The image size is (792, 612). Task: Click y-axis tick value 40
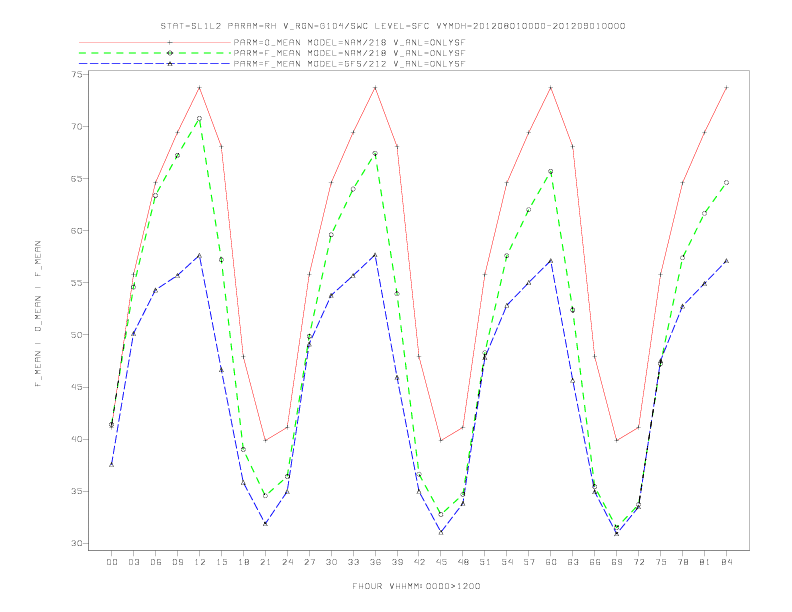[x=76, y=439]
